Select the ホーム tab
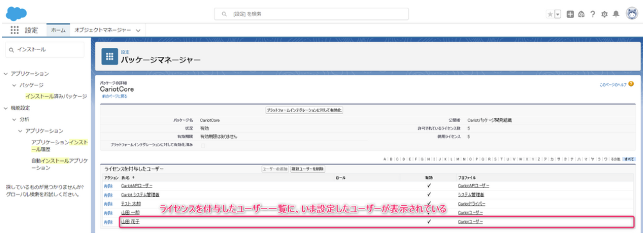Screen dimensions: 644x234 point(58,30)
